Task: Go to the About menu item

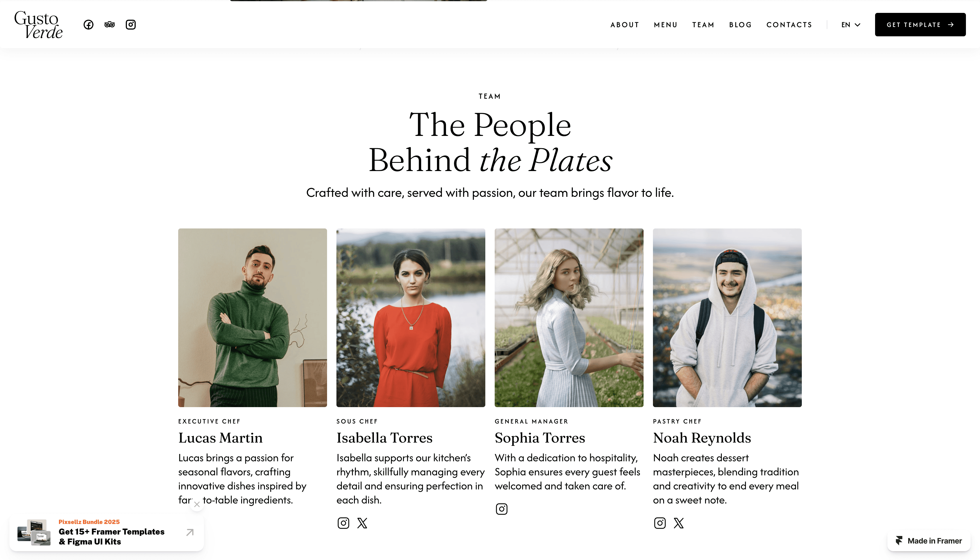Action: [625, 25]
